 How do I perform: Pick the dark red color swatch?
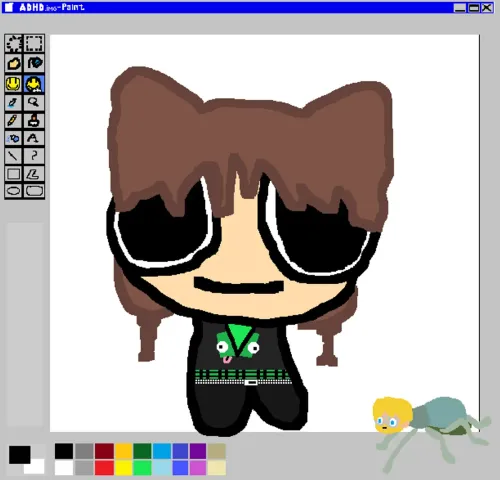104,451
